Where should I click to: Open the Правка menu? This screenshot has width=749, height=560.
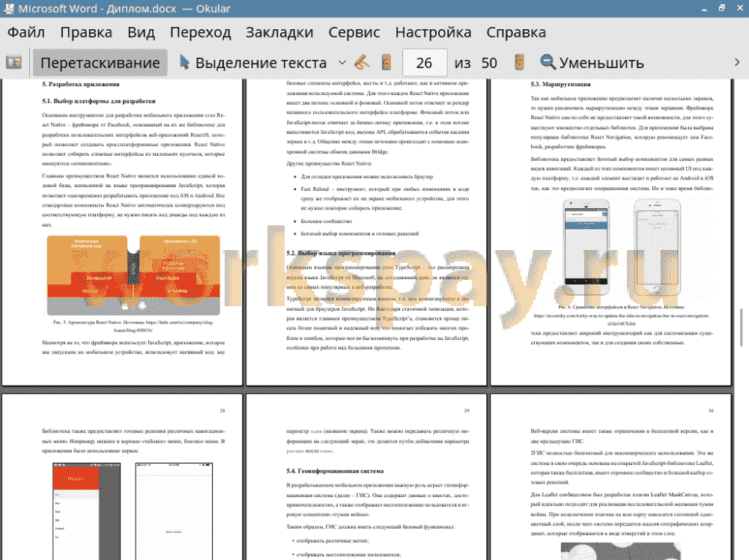point(86,32)
